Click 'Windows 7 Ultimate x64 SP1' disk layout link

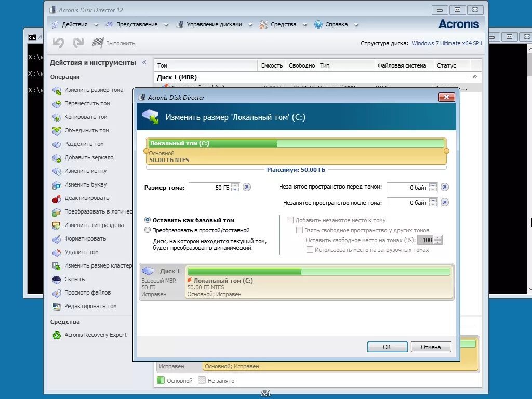pyautogui.click(x=447, y=43)
